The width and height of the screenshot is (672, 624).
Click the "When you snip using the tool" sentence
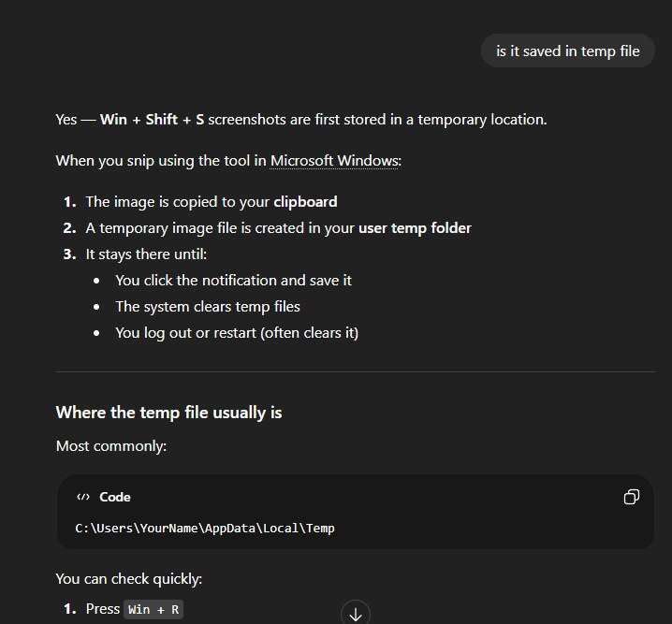(x=162, y=160)
